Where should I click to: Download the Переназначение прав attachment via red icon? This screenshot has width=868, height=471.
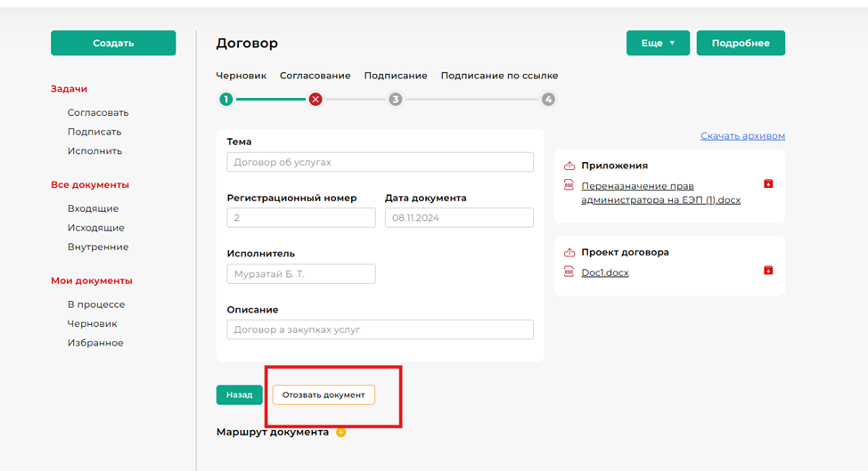click(768, 184)
